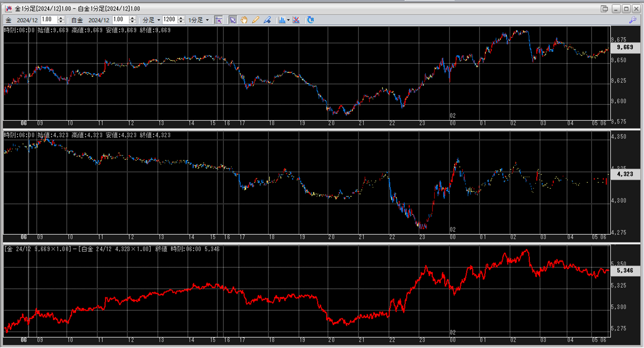
Task: Open the 1分足 interval dropdown
Action: point(207,20)
